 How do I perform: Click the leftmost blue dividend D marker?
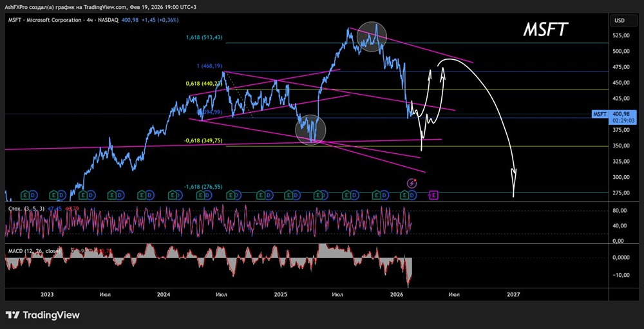point(33,195)
